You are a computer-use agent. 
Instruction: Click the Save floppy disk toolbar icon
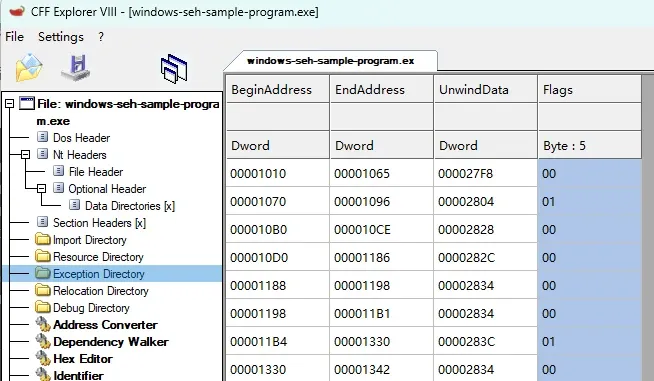tap(76, 68)
